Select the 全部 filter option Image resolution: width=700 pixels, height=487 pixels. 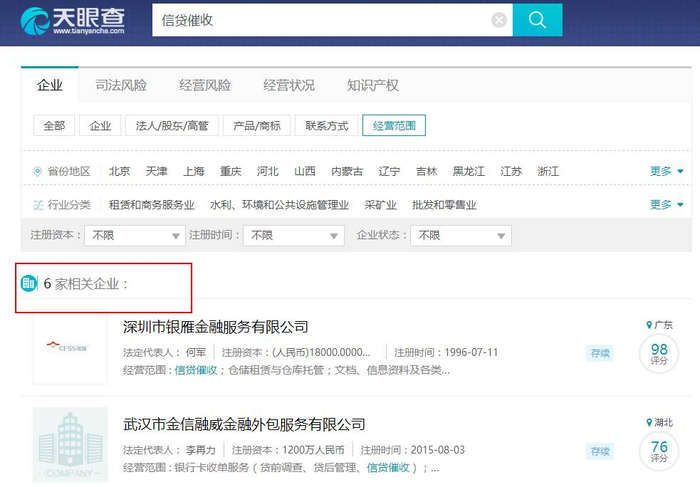click(54, 125)
